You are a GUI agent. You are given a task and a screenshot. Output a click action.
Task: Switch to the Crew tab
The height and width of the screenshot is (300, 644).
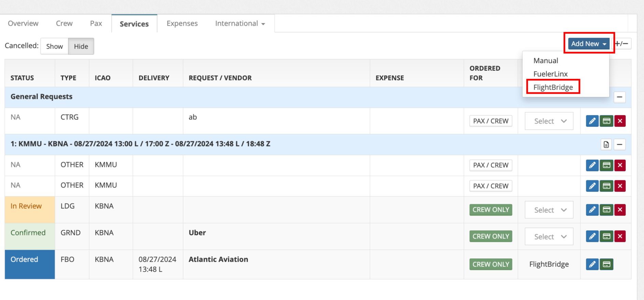pos(64,23)
